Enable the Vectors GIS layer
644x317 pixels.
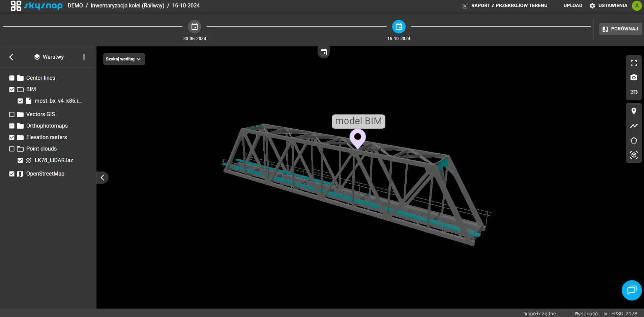(x=11, y=114)
